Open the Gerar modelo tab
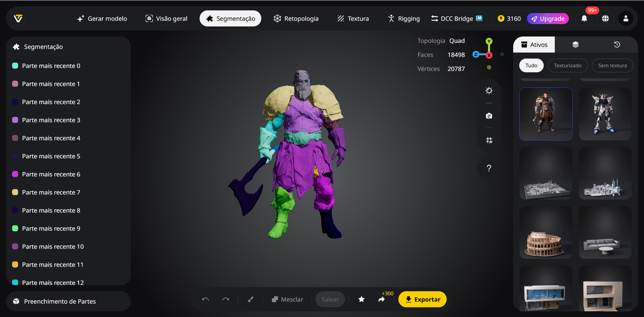Viewport: 644px width, 317px height. [102, 19]
